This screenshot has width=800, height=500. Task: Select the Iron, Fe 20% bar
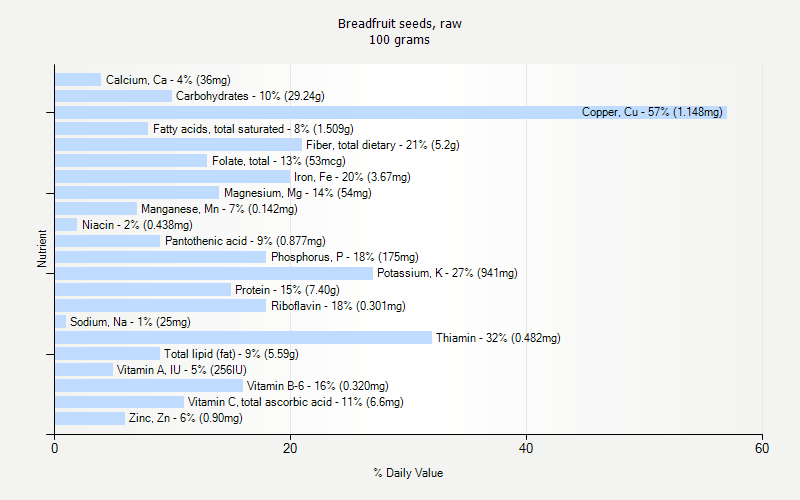pyautogui.click(x=173, y=177)
